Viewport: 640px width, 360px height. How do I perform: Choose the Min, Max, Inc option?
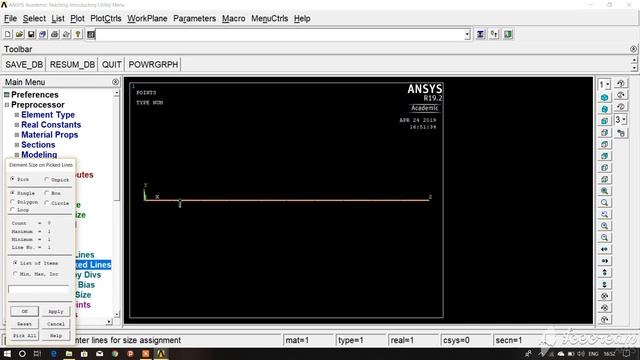coord(15,274)
